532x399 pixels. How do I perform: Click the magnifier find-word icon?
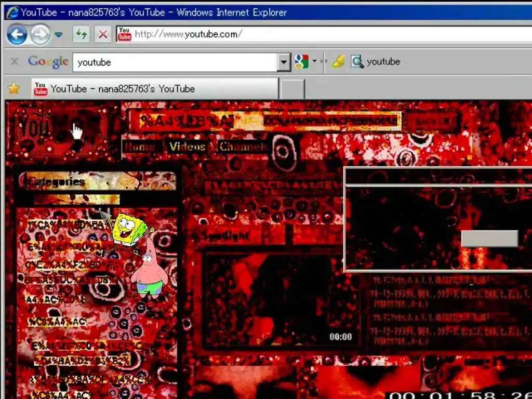tap(357, 62)
